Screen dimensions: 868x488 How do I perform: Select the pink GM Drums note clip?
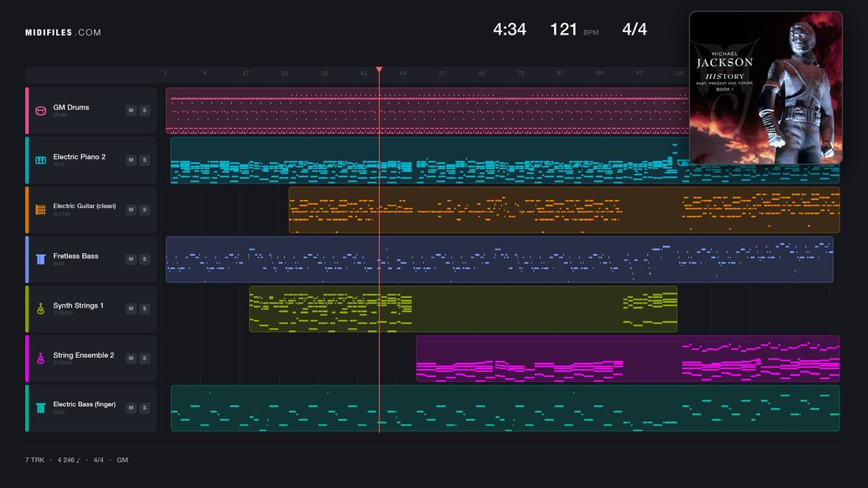tap(427, 110)
